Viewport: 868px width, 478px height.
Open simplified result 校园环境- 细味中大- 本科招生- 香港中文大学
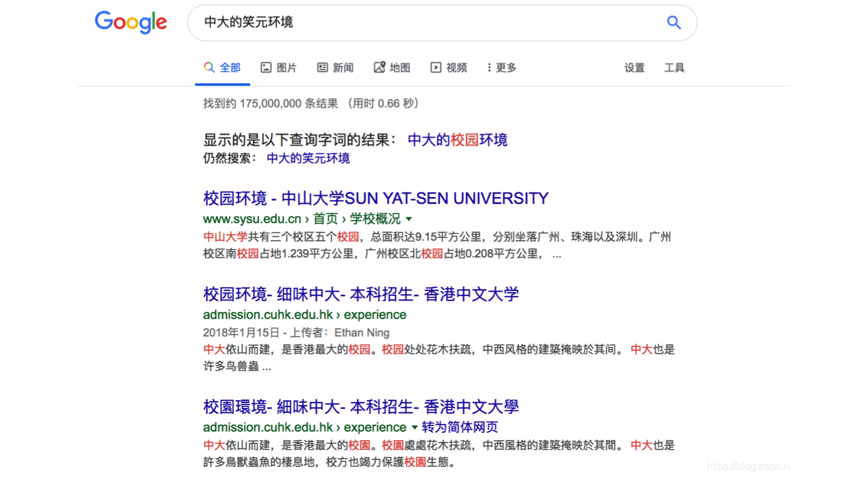coord(361,294)
